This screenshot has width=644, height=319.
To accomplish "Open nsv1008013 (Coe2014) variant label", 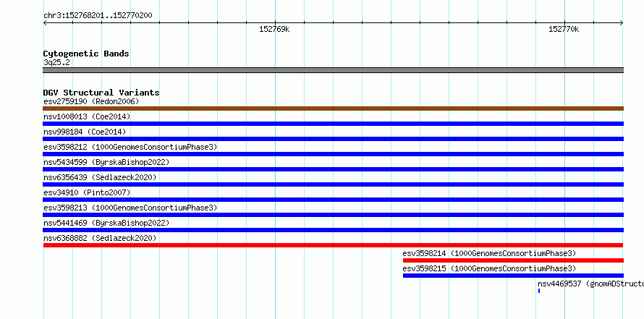I will [87, 116].
